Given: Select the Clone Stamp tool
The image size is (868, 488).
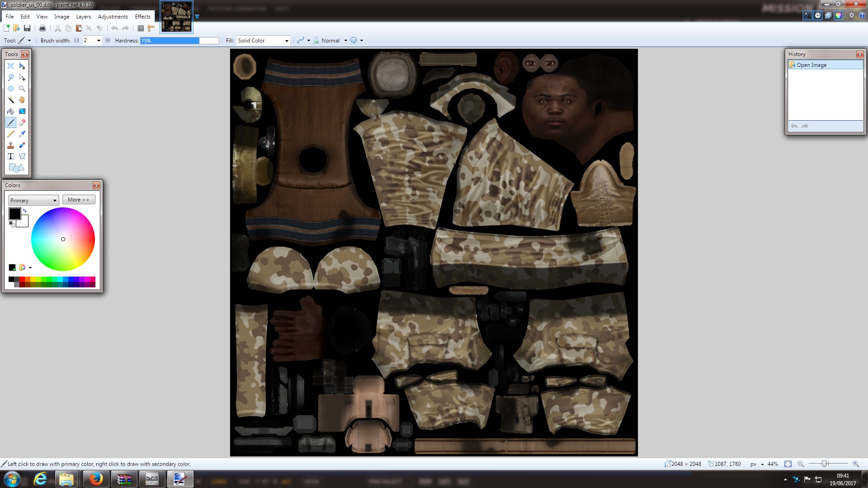Looking at the screenshot, I should point(11,145).
